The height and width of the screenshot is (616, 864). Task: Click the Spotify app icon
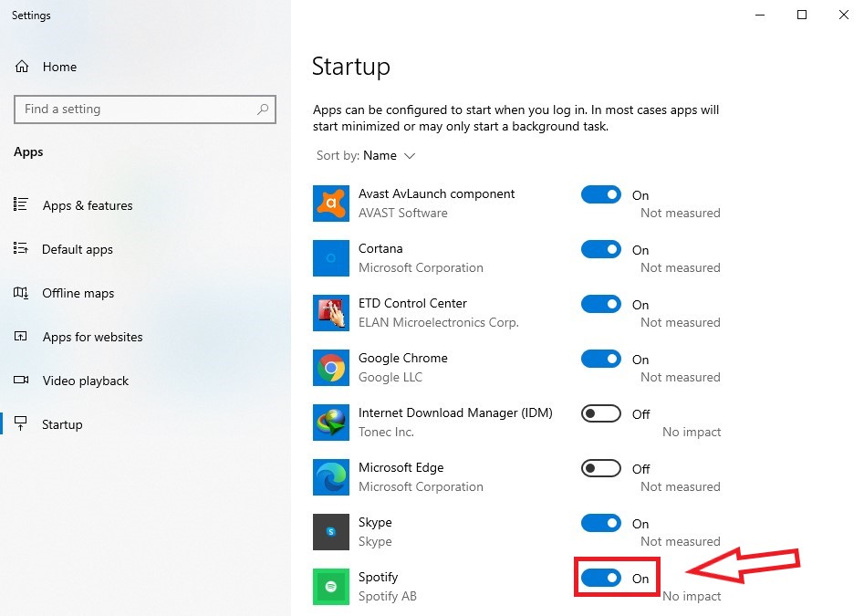click(330, 587)
